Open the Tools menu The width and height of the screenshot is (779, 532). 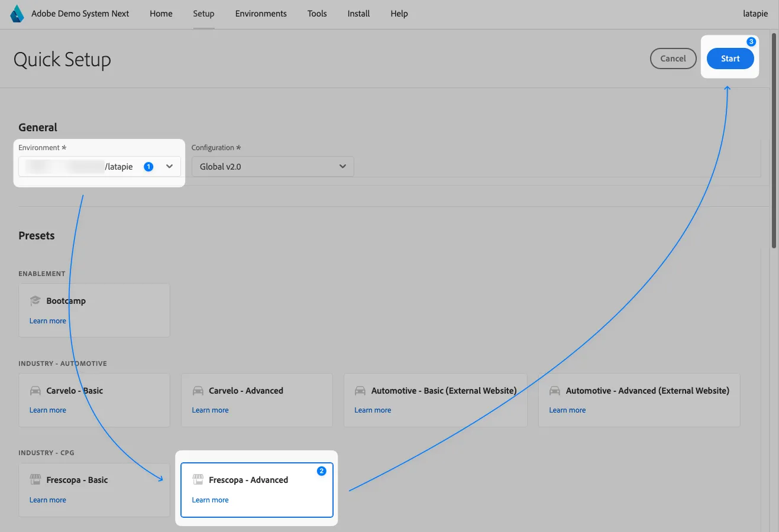point(317,14)
